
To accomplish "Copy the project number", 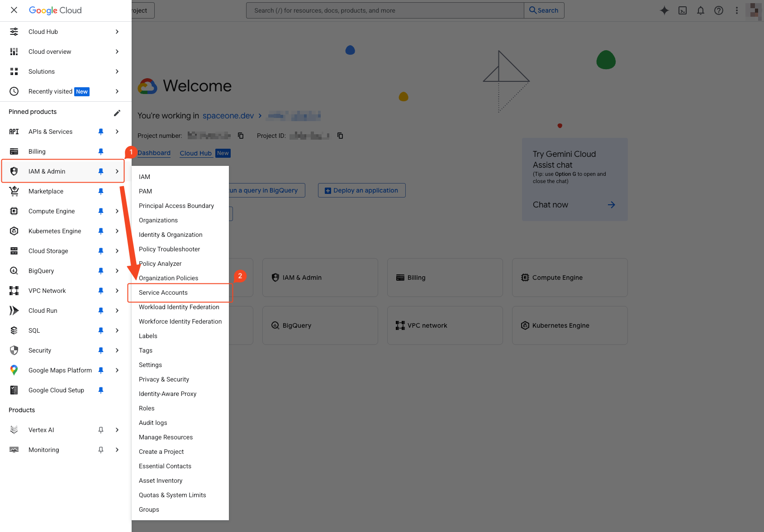I will pos(241,136).
